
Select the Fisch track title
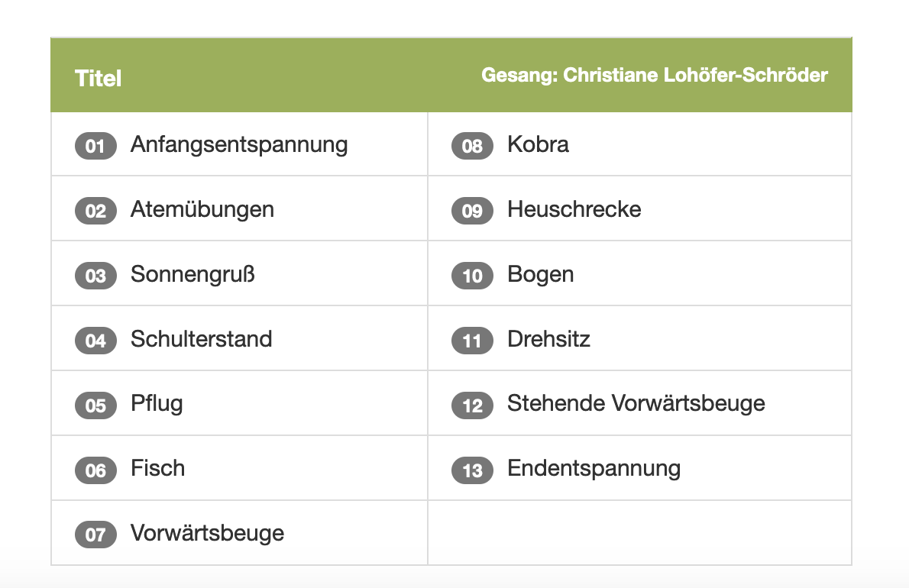pos(157,468)
